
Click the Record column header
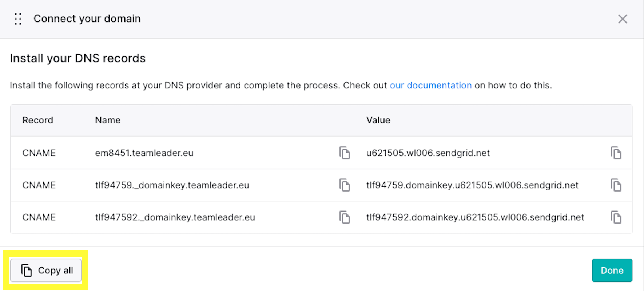tap(38, 120)
